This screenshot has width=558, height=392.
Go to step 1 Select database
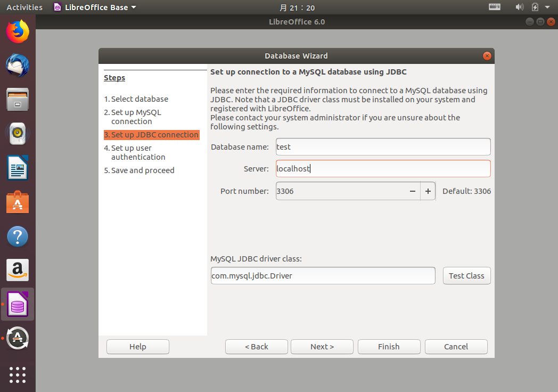[136, 99]
